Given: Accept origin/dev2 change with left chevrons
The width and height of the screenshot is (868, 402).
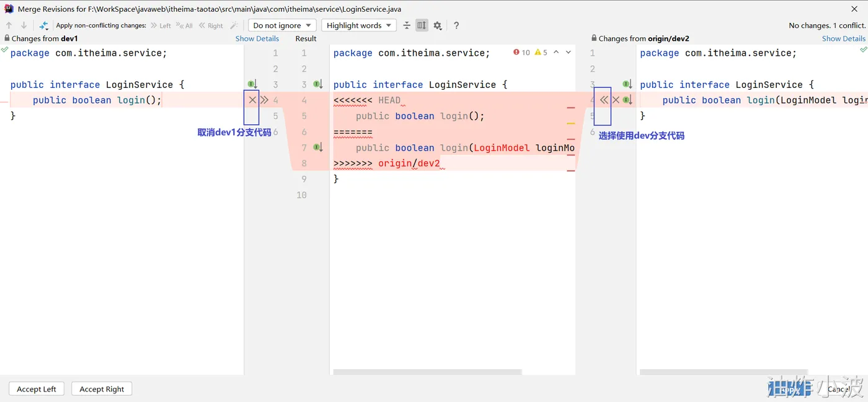Looking at the screenshot, I should coord(604,100).
